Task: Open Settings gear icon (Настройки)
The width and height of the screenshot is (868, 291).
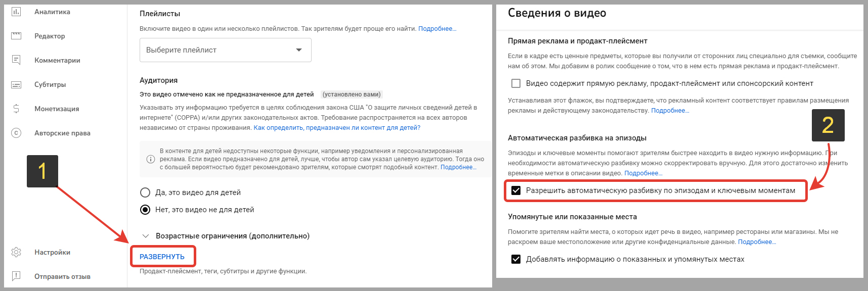Action: pyautogui.click(x=16, y=252)
